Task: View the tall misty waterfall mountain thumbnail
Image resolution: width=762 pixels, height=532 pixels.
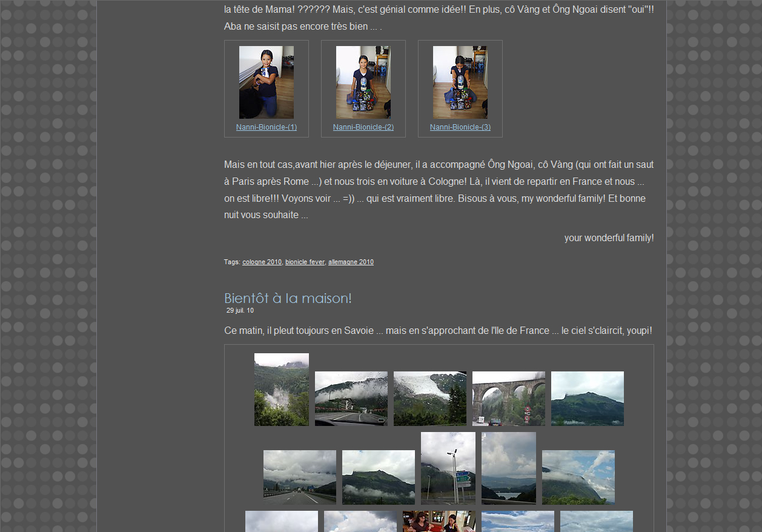Action: (x=282, y=390)
